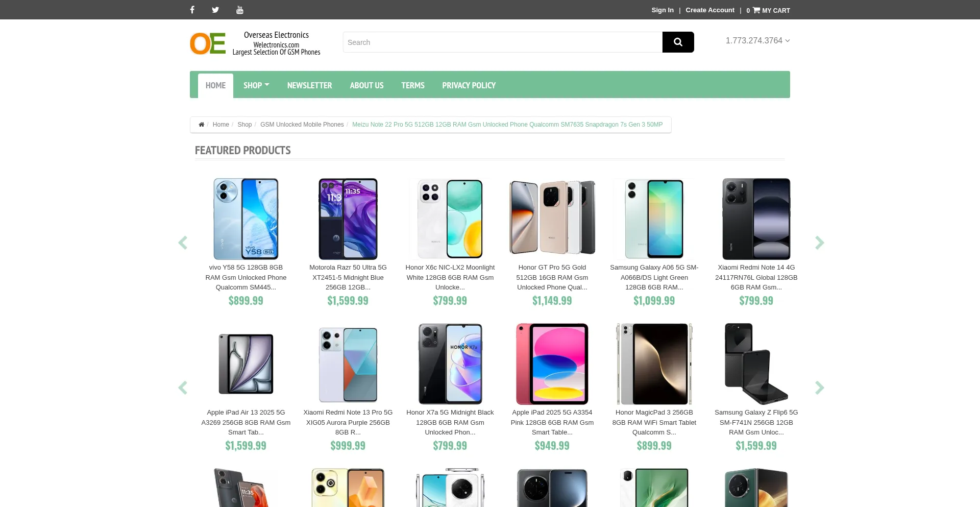
Task: Open the Honor X6c Moonlight White image
Action: coord(450,219)
